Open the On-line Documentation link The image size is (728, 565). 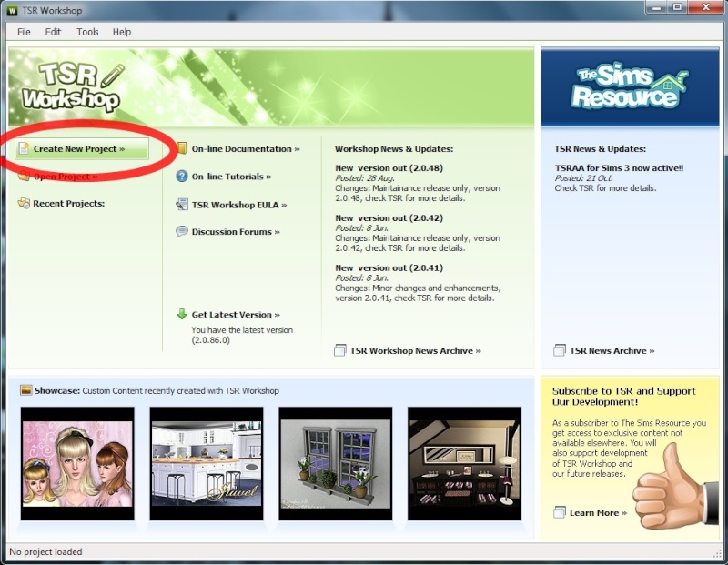(246, 149)
